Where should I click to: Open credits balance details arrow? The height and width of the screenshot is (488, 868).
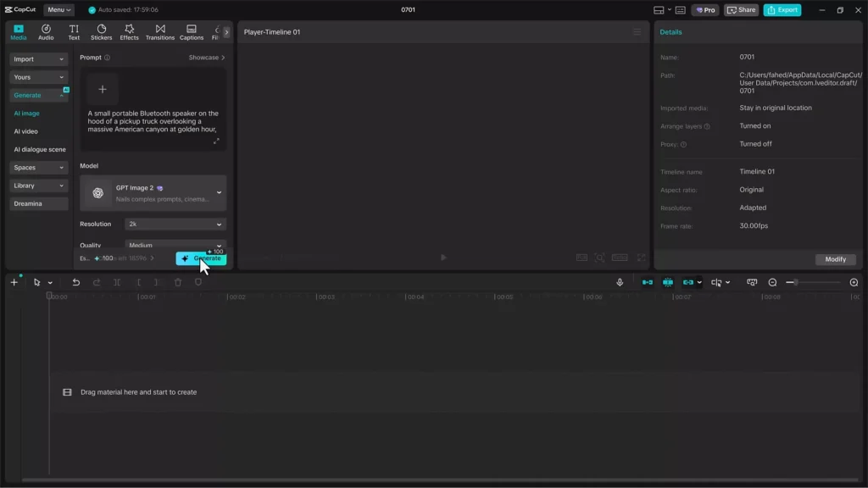[153, 258]
